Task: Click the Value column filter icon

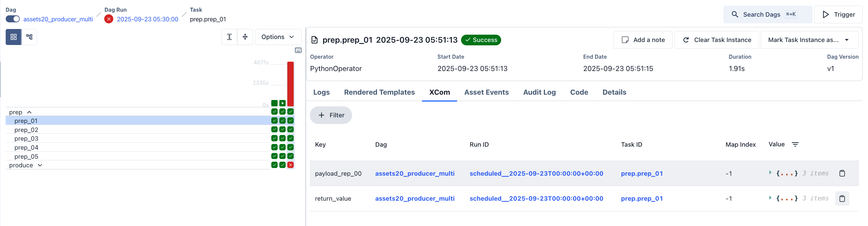Action: pyautogui.click(x=795, y=145)
